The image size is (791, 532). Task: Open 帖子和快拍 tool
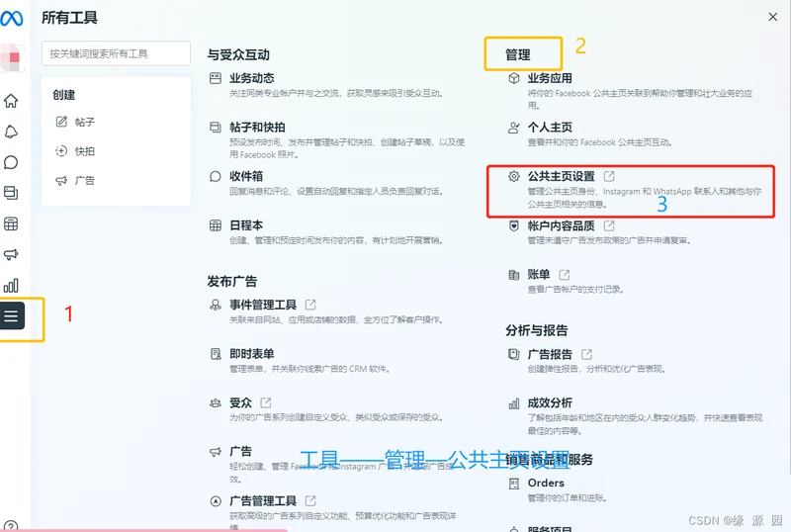[257, 128]
